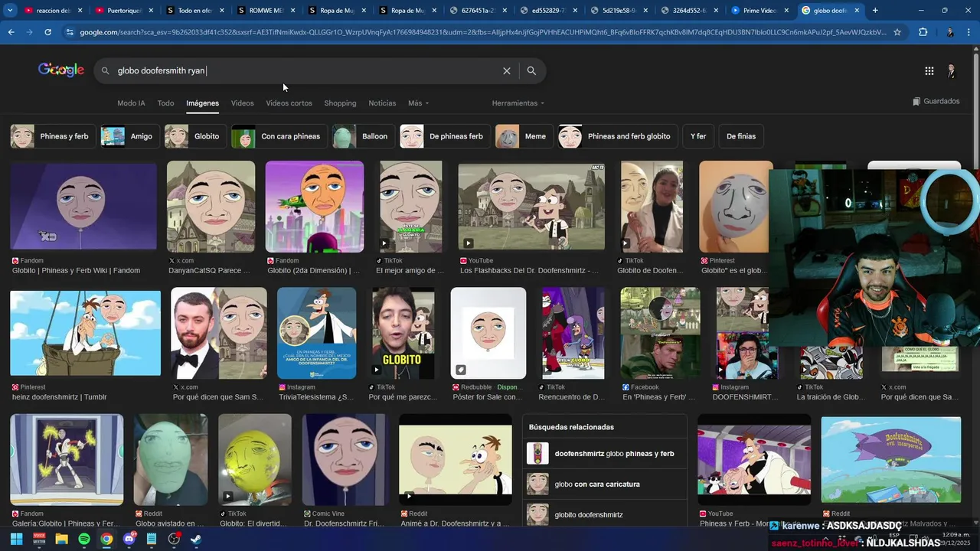Select De phineas ferb chip
Viewport: 980px width, 551px height.
[445, 136]
